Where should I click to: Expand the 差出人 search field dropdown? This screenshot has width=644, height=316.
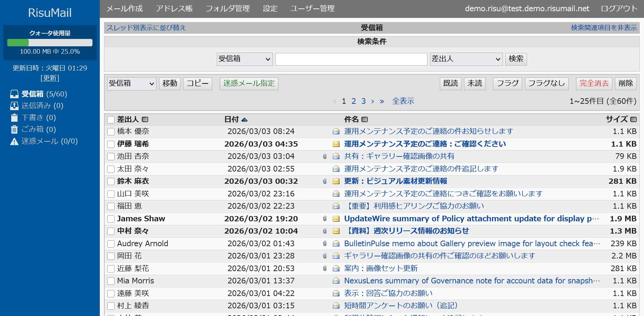click(x=466, y=59)
